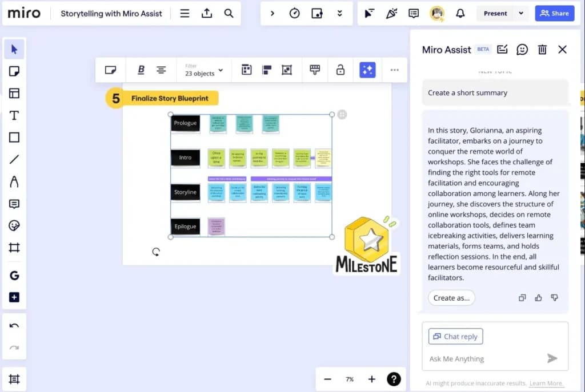Click the Prologue label on the board
The height and width of the screenshot is (392, 585).
pyautogui.click(x=186, y=123)
